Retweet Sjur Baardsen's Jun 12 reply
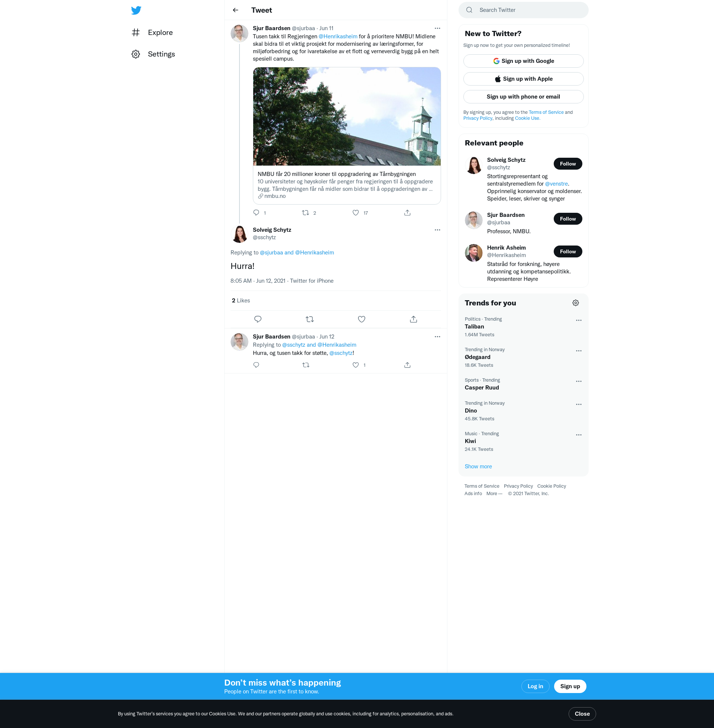Image resolution: width=714 pixels, height=728 pixels. 306,365
